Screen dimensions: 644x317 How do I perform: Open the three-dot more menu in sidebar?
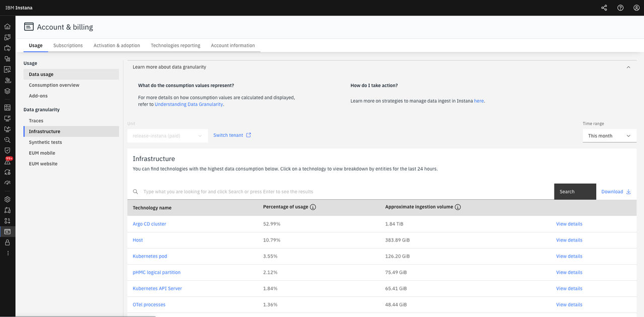point(7,253)
